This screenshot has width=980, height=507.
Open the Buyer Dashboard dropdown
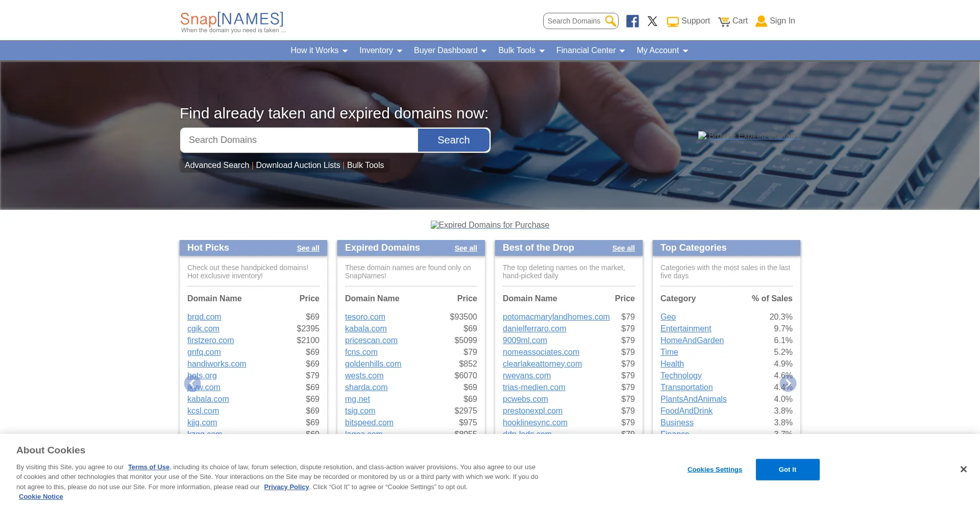point(450,51)
